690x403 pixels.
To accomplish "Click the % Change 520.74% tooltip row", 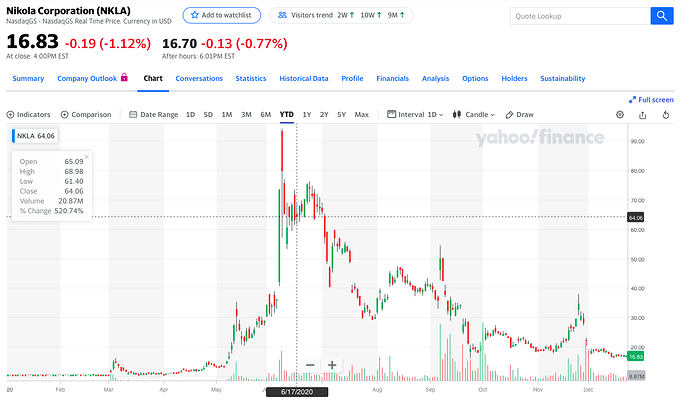I will click(x=51, y=211).
